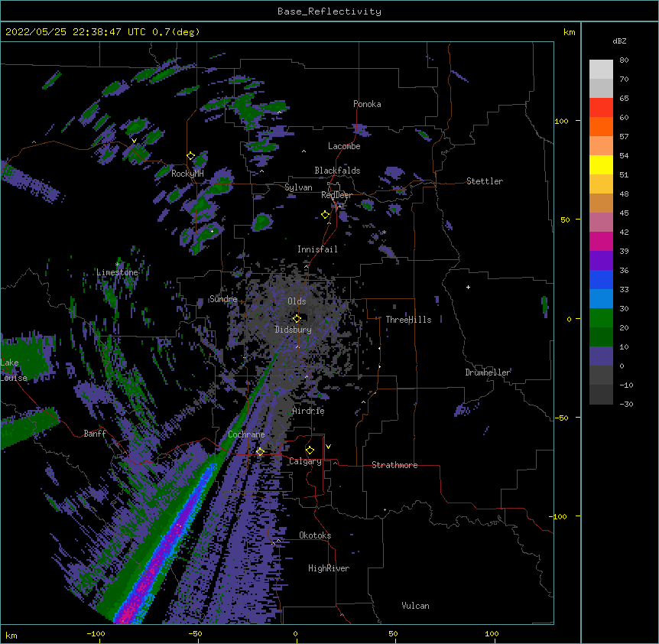The image size is (659, 644).
Task: Pick the white 70-80 dBZ legend swatch
Action: pos(601,70)
